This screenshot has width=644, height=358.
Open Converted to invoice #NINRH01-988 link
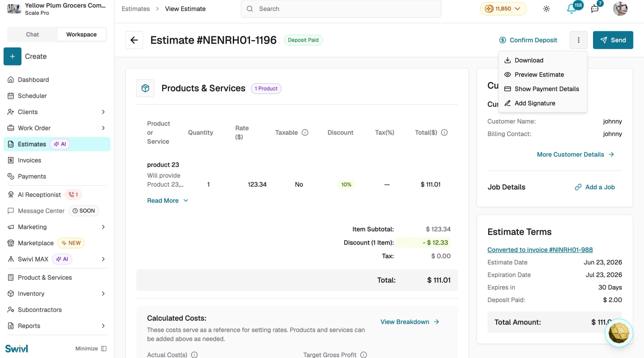point(540,250)
